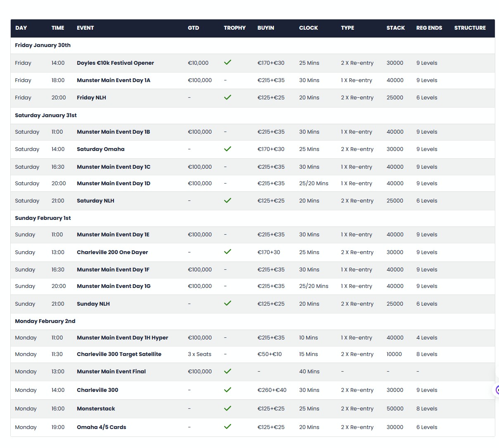Select the Saturday January 31st date heading
Viewport: 499px width, 448px height.
coord(46,116)
